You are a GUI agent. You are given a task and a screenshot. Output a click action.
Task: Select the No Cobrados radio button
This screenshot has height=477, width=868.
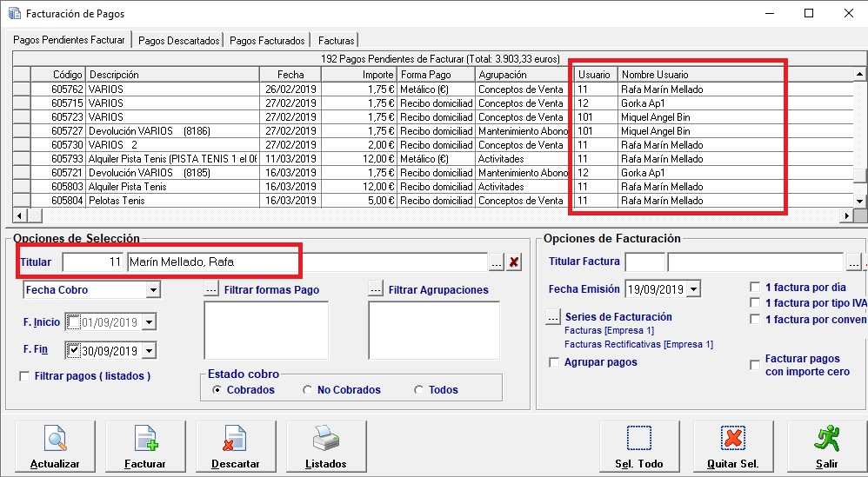pos(307,389)
